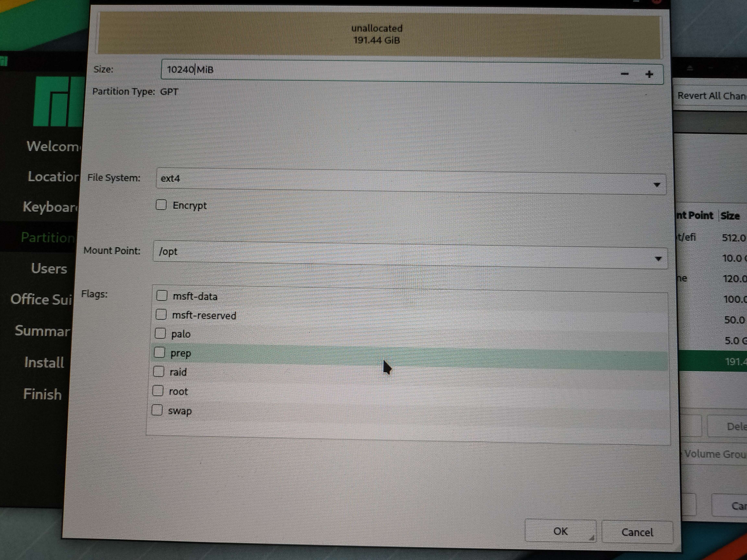The height and width of the screenshot is (560, 747).
Task: Check the raid flag
Action: coord(158,371)
